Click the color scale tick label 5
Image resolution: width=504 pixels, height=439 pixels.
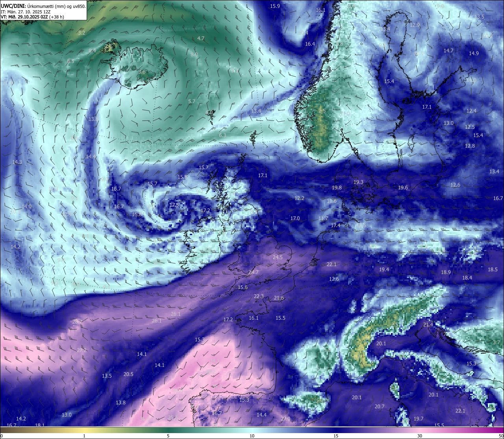coord(168,436)
